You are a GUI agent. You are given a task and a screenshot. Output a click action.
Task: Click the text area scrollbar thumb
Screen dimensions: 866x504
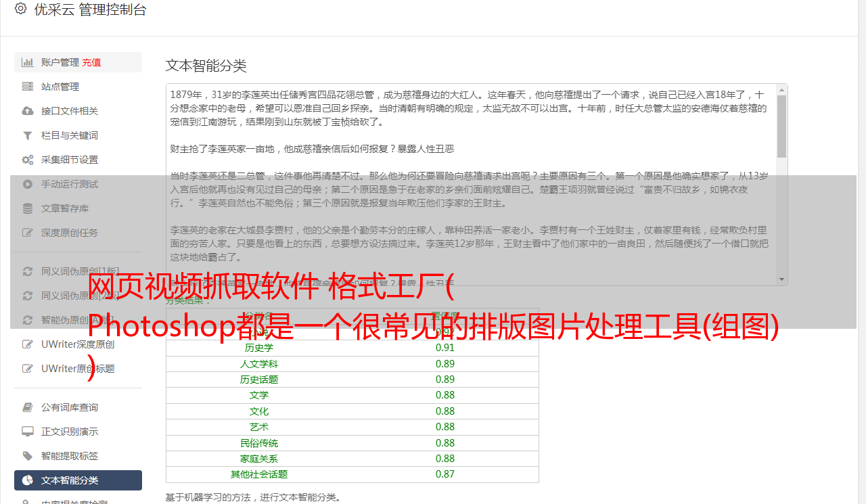[781, 126]
